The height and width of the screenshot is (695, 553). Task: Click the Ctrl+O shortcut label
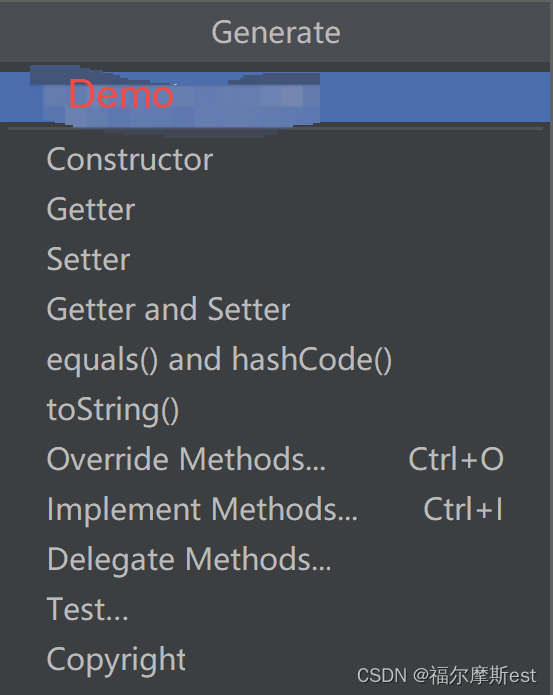[456, 459]
